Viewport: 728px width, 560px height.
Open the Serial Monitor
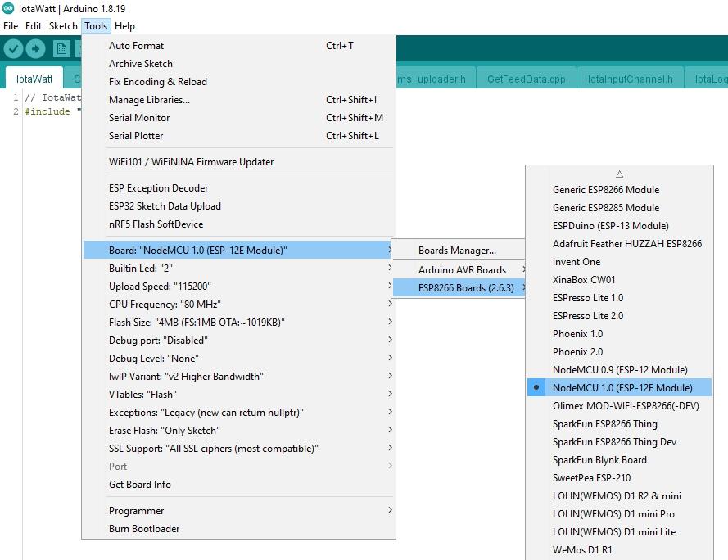point(238,118)
